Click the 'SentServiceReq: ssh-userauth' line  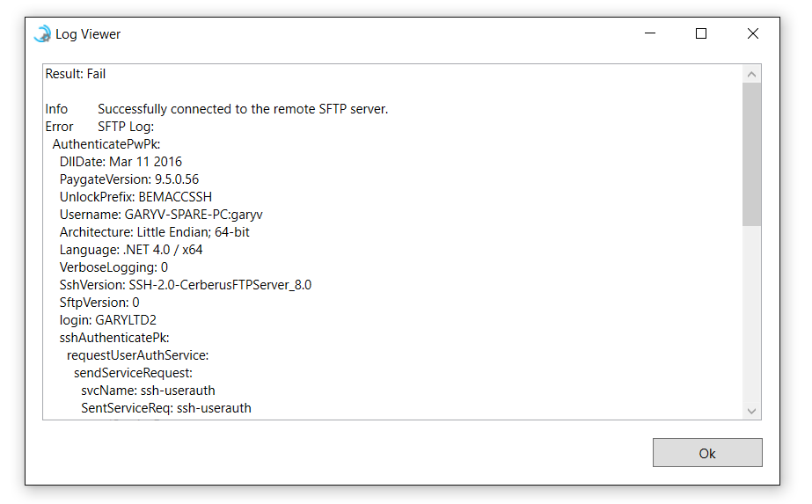click(x=166, y=409)
